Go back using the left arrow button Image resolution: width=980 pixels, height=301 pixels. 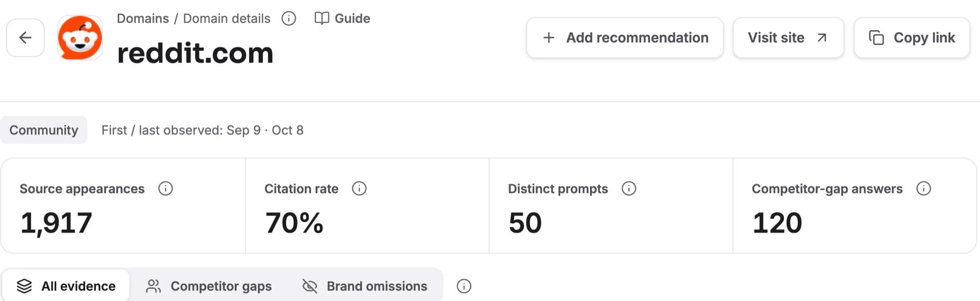tap(25, 38)
